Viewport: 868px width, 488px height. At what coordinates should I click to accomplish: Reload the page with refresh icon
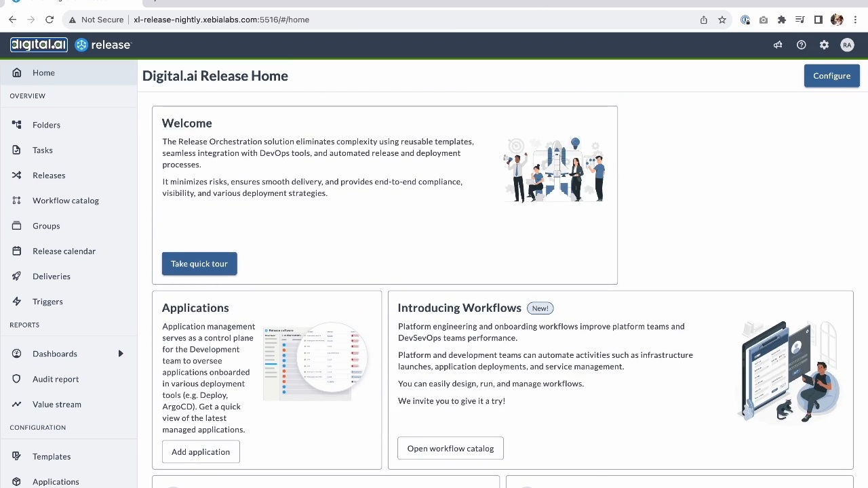[x=50, y=20]
